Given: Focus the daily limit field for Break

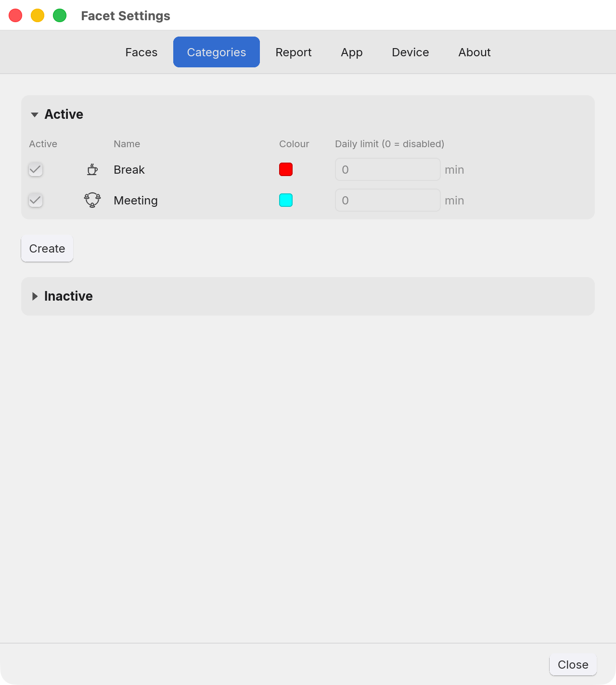Looking at the screenshot, I should click(388, 169).
